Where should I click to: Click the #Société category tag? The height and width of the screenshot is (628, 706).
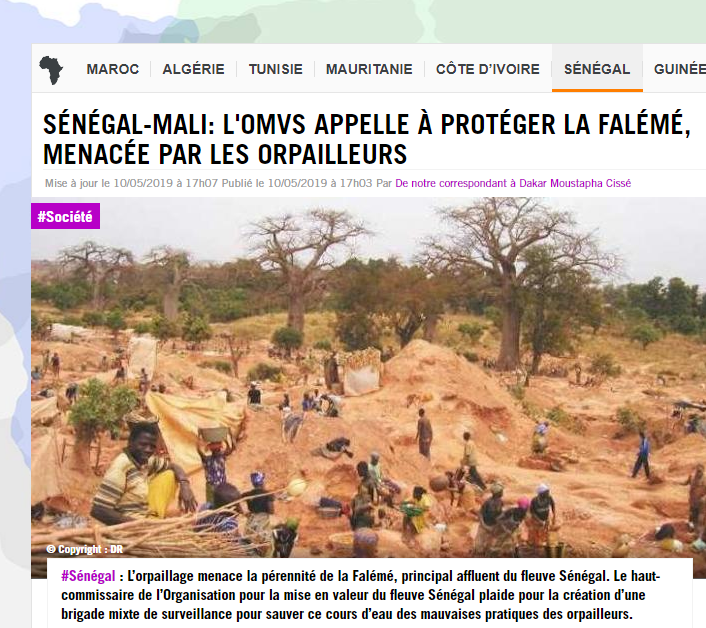65,216
